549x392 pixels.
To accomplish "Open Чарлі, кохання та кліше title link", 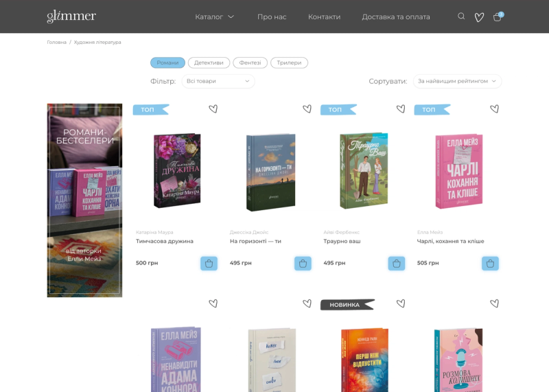I will point(451,241).
